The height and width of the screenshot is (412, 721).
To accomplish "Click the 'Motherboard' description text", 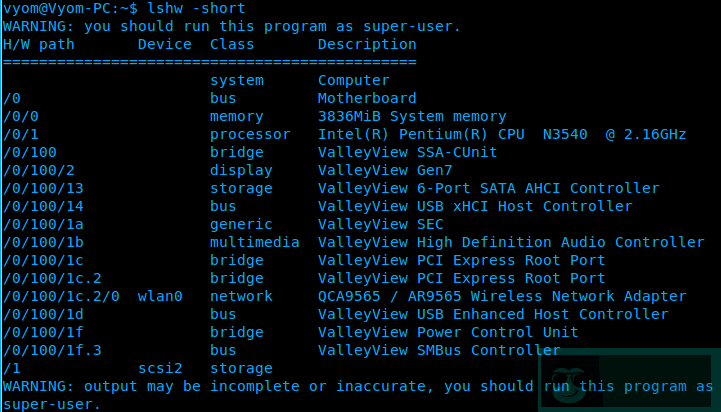I will [x=367, y=98].
